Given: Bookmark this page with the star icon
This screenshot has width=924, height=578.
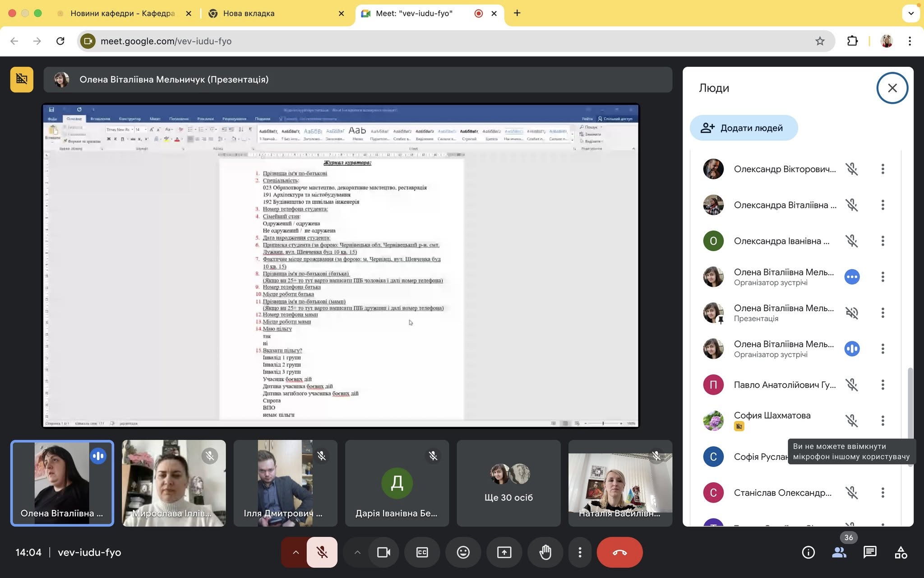Looking at the screenshot, I should (820, 41).
